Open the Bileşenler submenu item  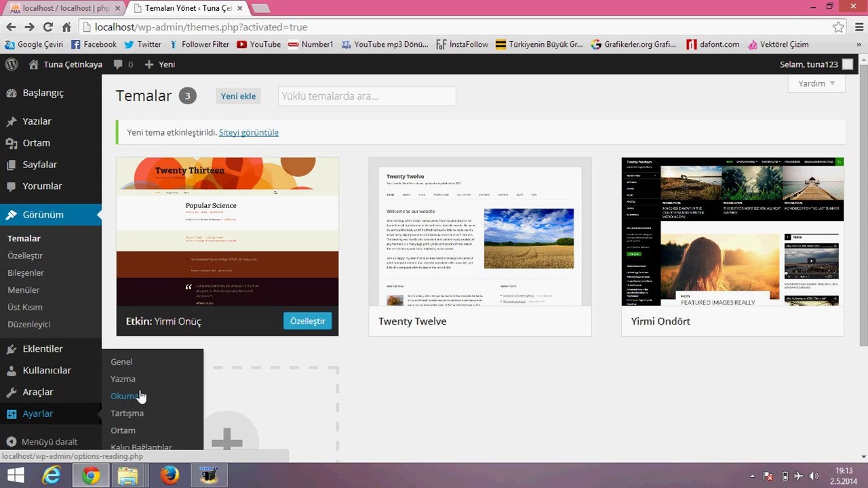(x=26, y=273)
